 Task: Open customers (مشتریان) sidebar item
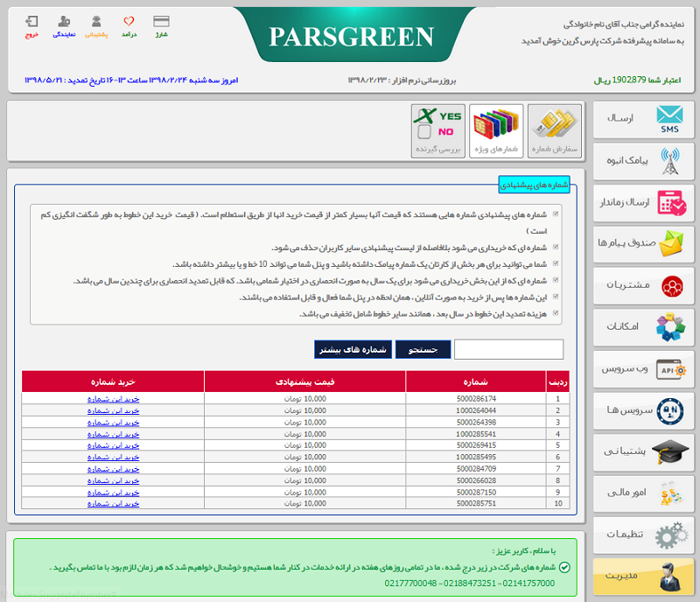(x=643, y=286)
